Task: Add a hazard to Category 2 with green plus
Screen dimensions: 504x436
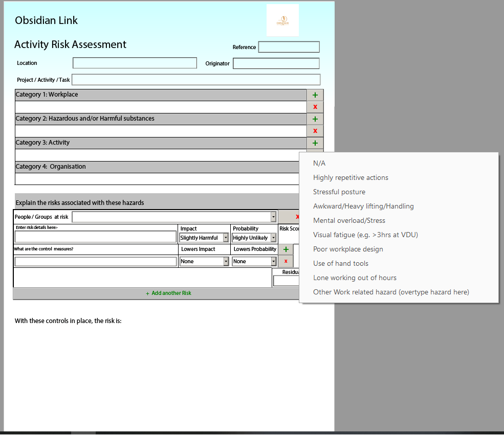Action: click(315, 119)
